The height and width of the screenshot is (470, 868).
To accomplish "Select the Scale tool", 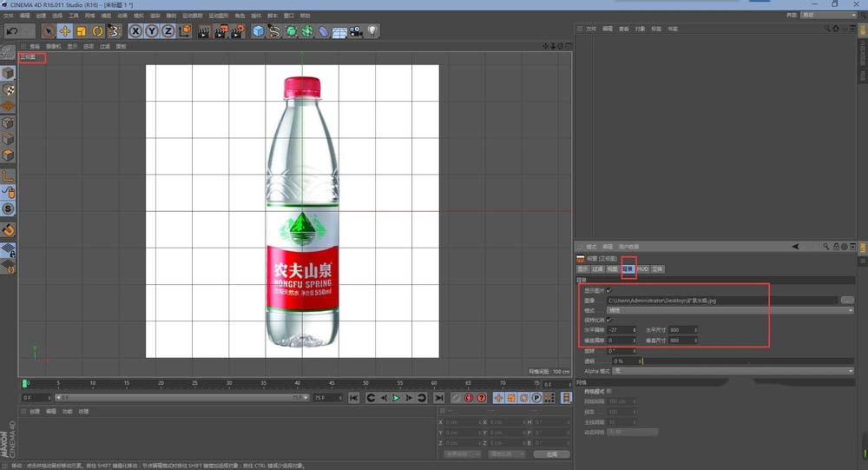I will (81, 31).
